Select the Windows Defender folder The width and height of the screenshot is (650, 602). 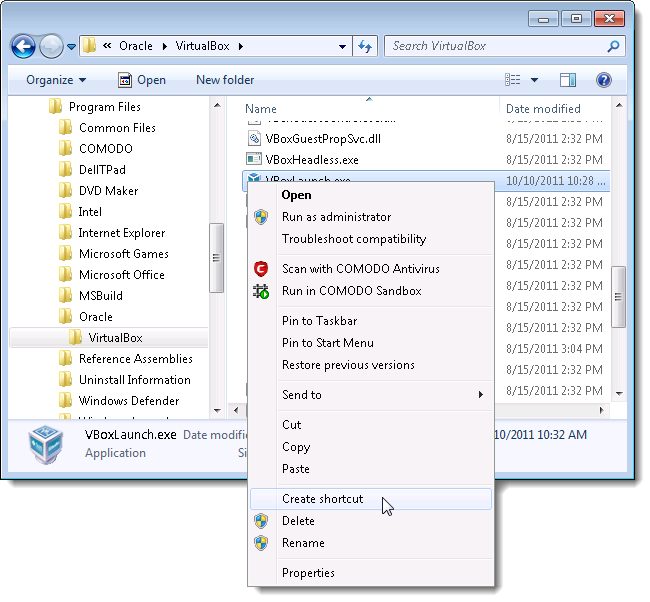pos(129,401)
